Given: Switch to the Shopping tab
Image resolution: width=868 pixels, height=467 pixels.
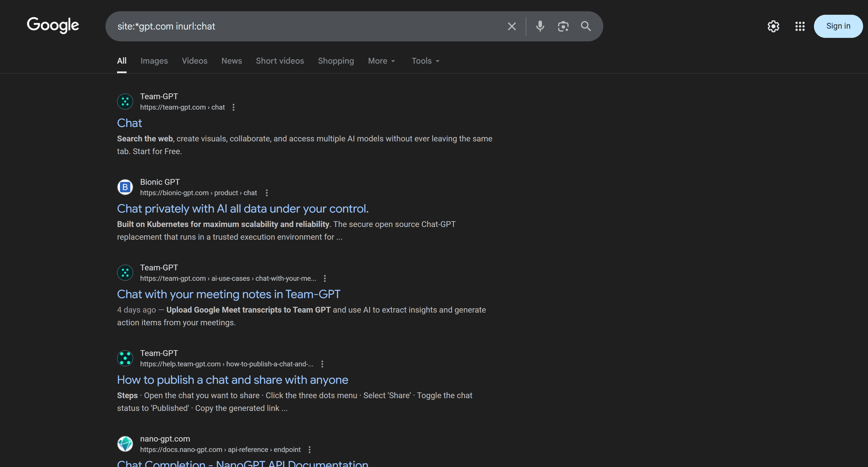Looking at the screenshot, I should coord(336,61).
